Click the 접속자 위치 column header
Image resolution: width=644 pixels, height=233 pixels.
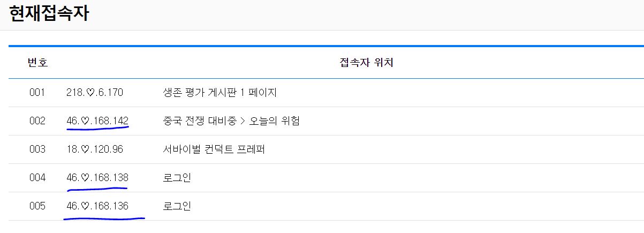click(367, 63)
